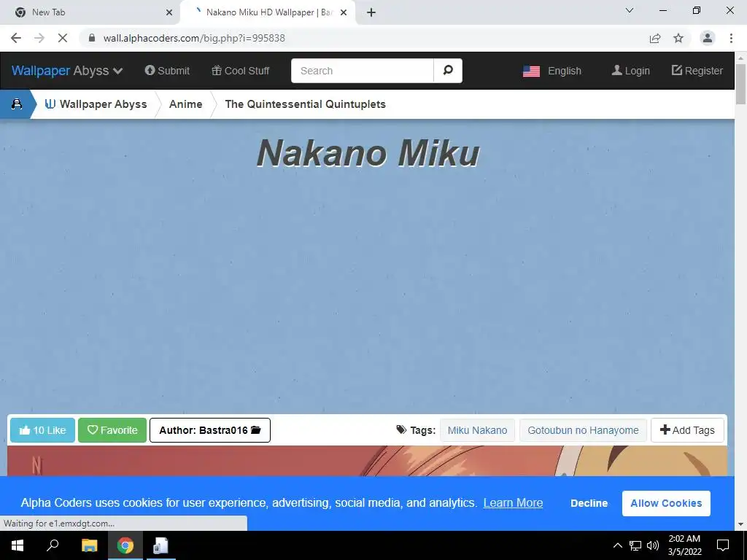Click the page vertical scrollbar thumb
This screenshot has width=747, height=560.
[741, 83]
